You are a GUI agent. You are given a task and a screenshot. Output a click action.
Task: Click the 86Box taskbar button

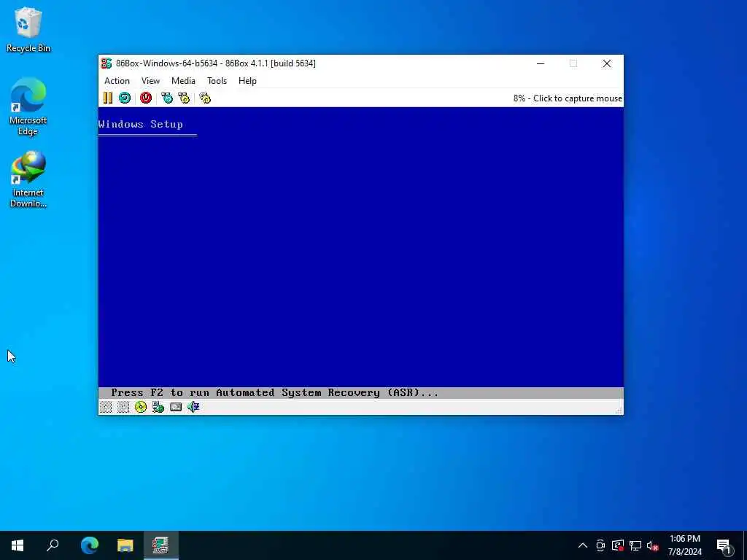(x=161, y=545)
